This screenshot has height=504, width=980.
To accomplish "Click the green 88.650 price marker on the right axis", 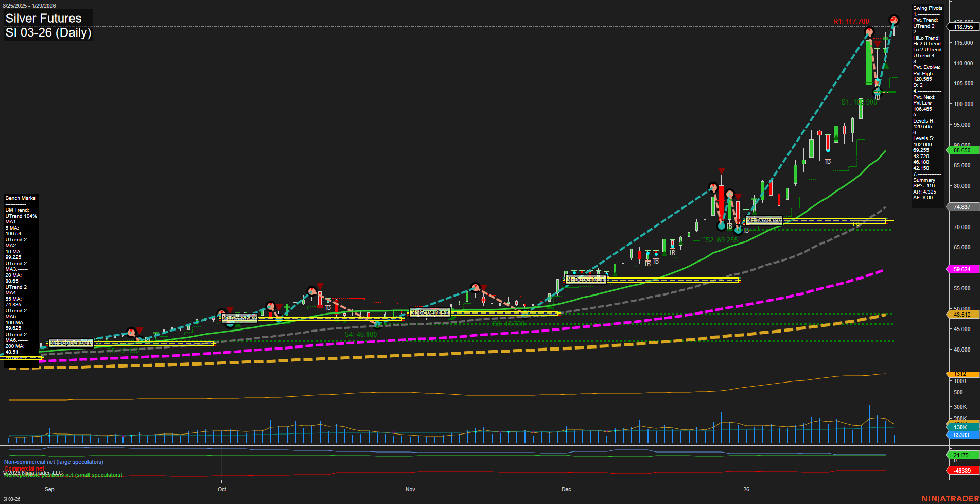I will (961, 150).
